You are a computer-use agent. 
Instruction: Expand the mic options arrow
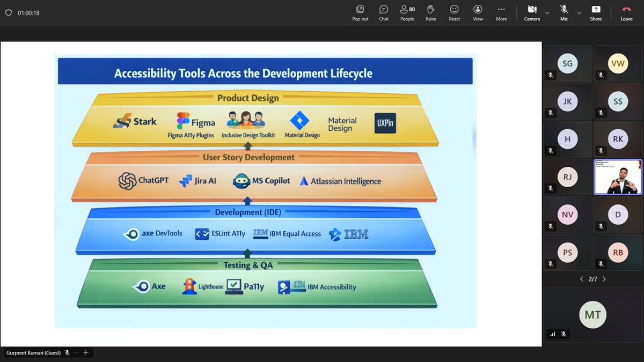coord(579,13)
